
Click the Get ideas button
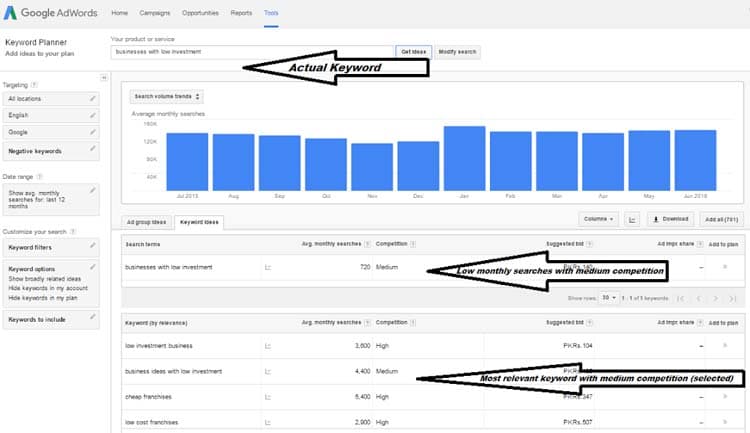pyautogui.click(x=414, y=52)
